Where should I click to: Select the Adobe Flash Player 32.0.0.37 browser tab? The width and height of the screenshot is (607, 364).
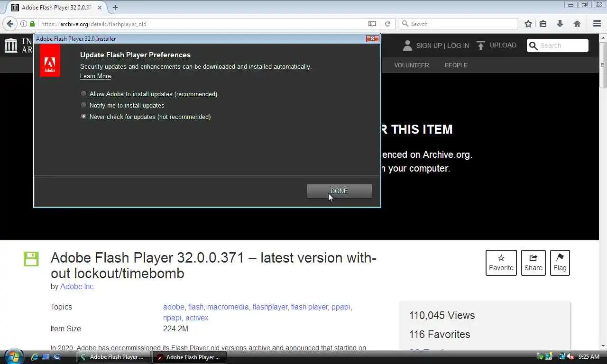56,8
